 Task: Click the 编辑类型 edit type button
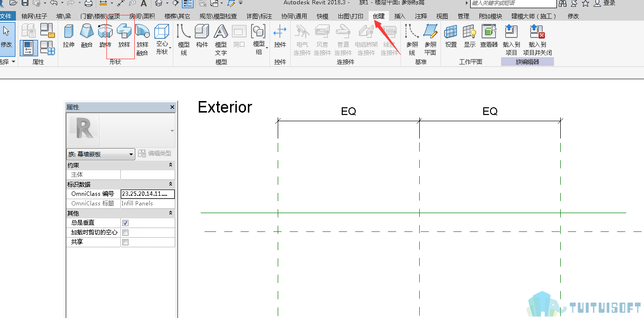[155, 153]
